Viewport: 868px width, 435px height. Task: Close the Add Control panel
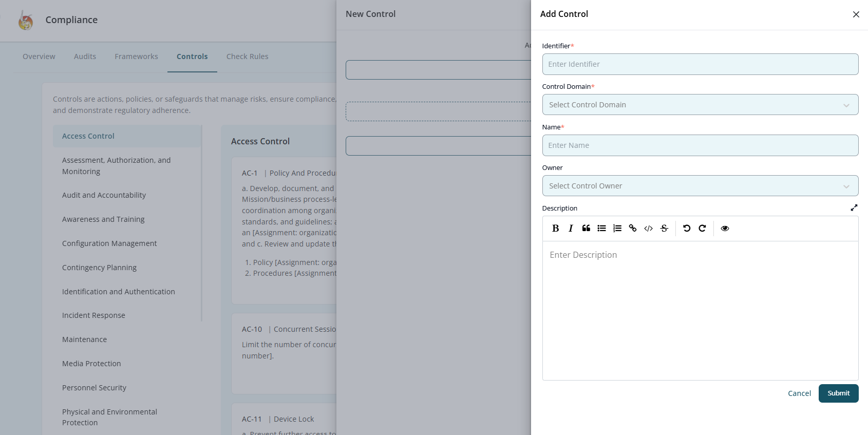click(856, 14)
